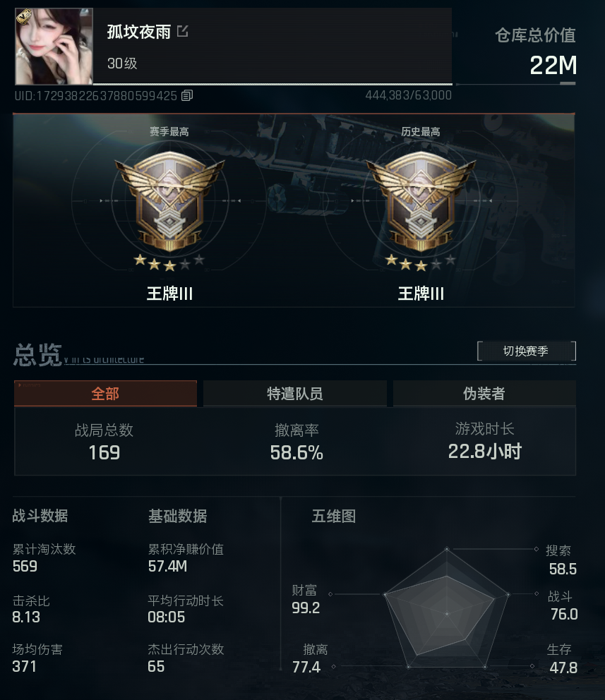
Task: Click the 撤离率 58.6% stat
Action: [296, 442]
